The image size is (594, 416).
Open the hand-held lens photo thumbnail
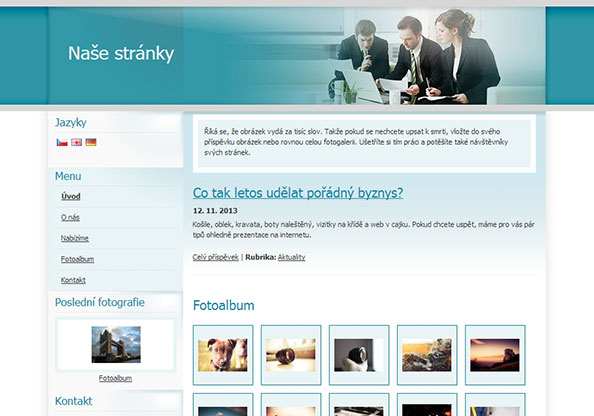[x=359, y=355]
